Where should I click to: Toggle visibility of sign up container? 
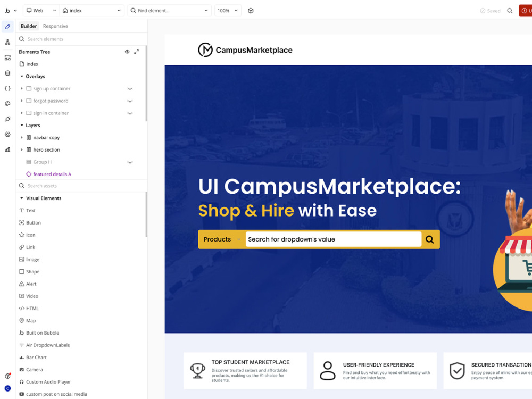point(130,88)
